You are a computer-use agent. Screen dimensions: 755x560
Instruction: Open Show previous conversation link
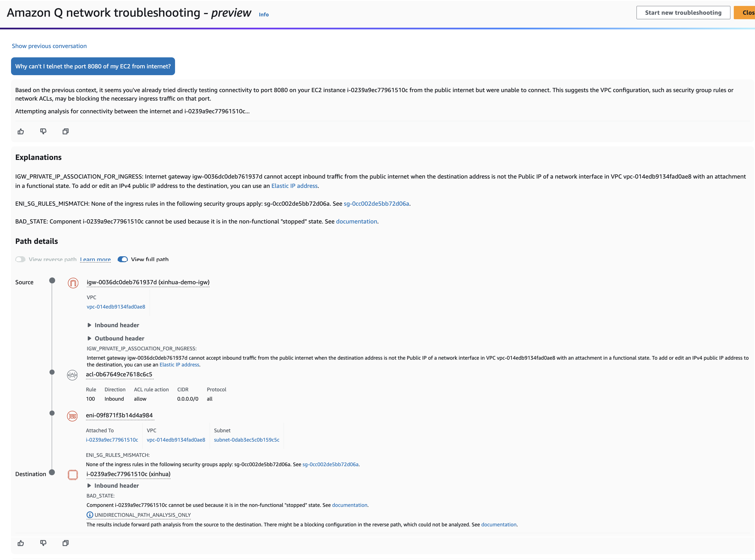tap(49, 46)
